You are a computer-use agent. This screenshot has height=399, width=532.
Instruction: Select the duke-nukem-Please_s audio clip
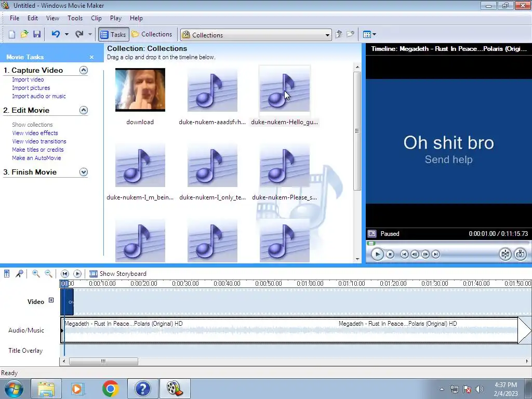tap(285, 165)
